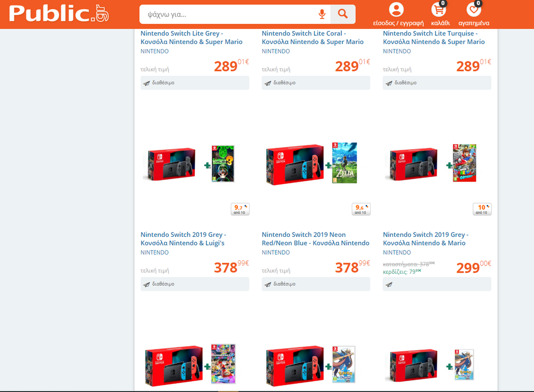Image resolution: width=534 pixels, height=392 pixels.
Task: Click the Switch with Mario Odyssey bundle image
Action: (431, 163)
